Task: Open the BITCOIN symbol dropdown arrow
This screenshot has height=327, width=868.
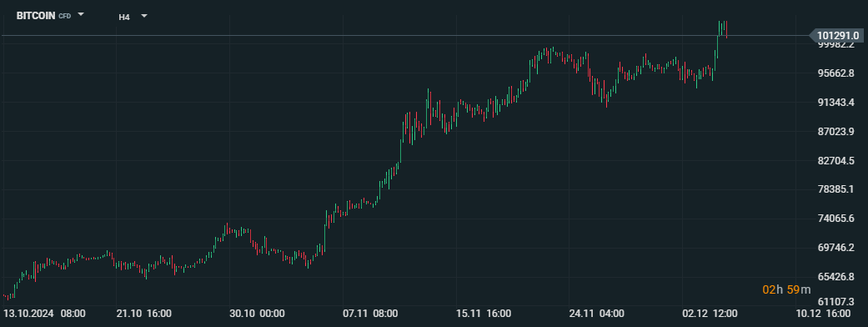Action: (81, 14)
